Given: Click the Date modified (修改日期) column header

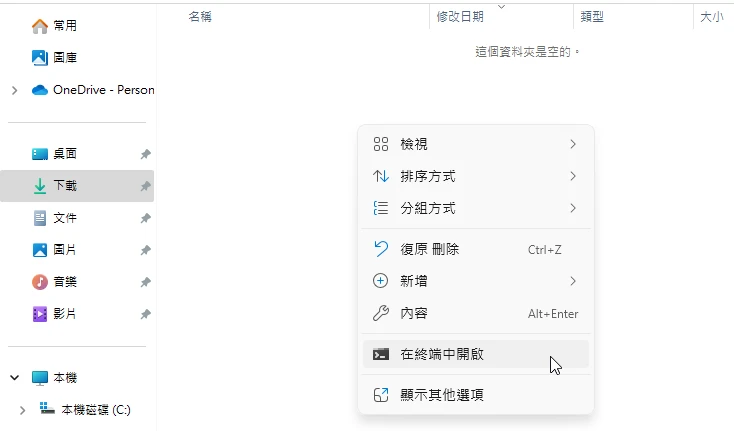Looking at the screenshot, I should click(x=460, y=17).
